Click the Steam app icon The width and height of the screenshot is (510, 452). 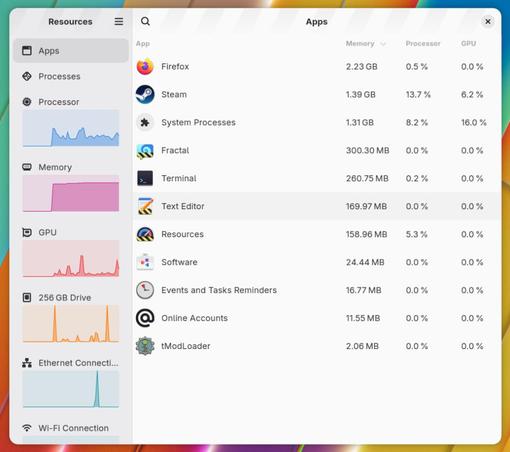[x=145, y=94]
